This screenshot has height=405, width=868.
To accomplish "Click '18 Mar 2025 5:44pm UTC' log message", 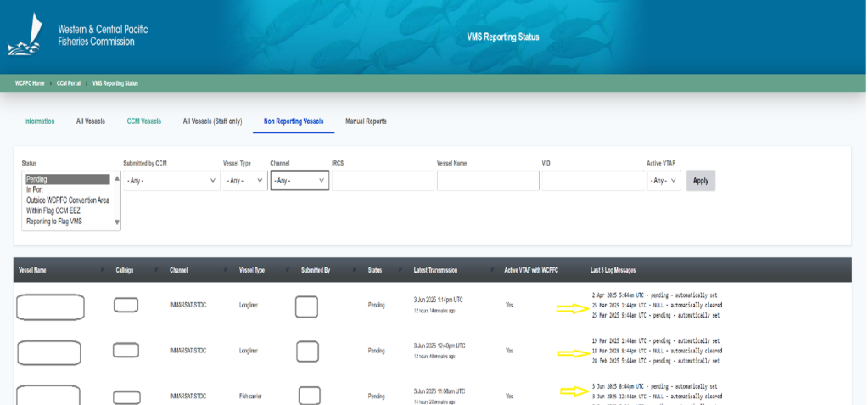I will 657,351.
